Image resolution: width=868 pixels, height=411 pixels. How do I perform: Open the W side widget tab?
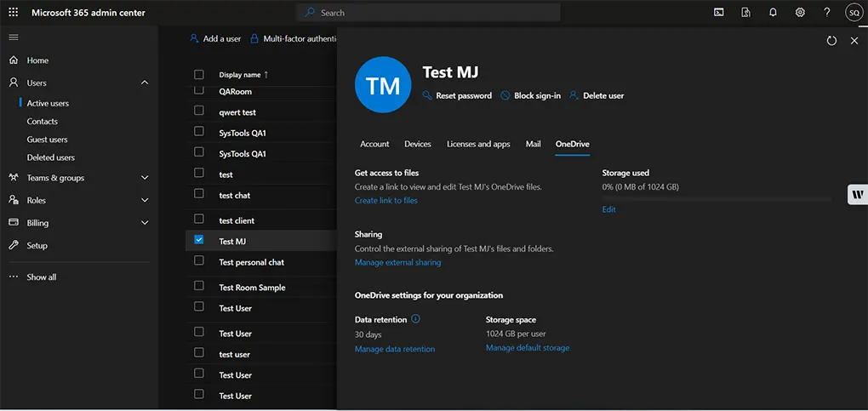pyautogui.click(x=858, y=194)
